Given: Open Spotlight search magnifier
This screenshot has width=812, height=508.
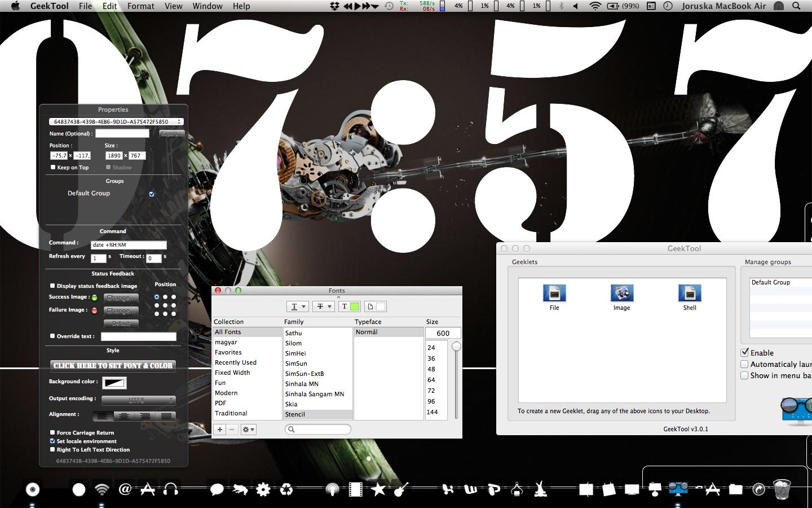Looking at the screenshot, I should (796, 6).
